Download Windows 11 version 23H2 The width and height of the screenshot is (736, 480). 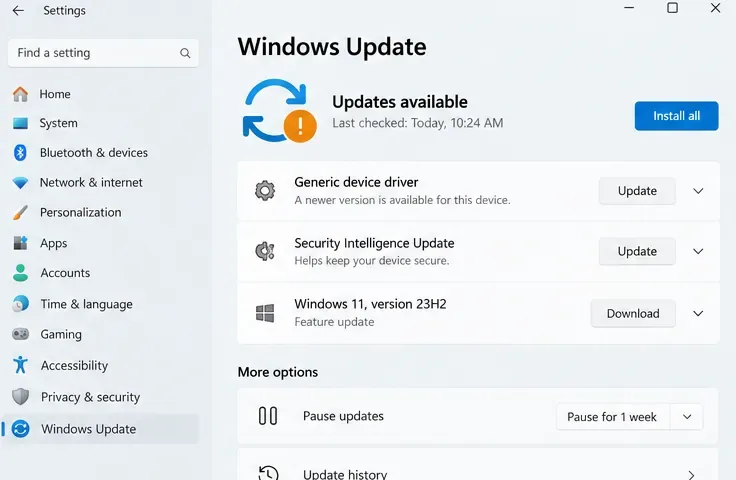tap(633, 313)
